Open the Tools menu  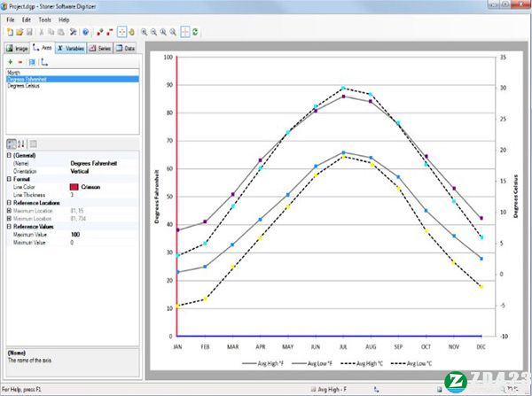click(x=45, y=19)
